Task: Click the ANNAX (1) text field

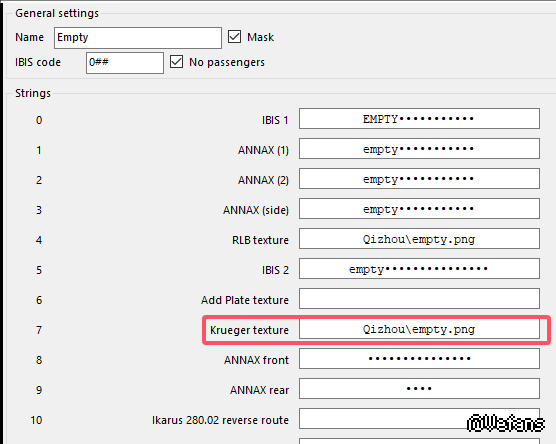Action: coord(419,149)
